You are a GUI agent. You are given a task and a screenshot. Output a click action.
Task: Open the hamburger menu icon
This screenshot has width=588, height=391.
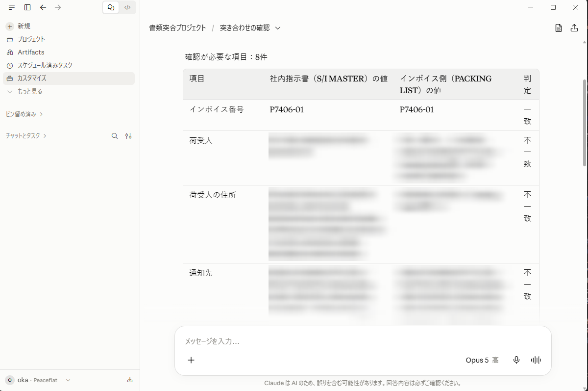(12, 7)
